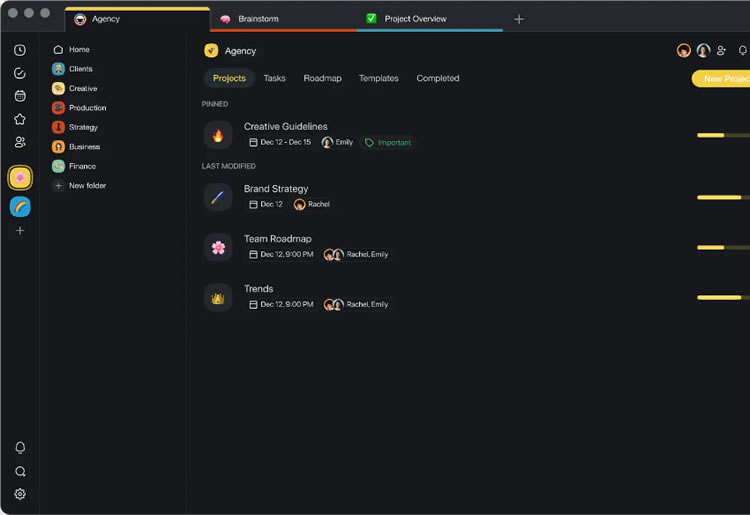This screenshot has height=515, width=750.
Task: Select the Roadmap tab
Action: click(322, 78)
